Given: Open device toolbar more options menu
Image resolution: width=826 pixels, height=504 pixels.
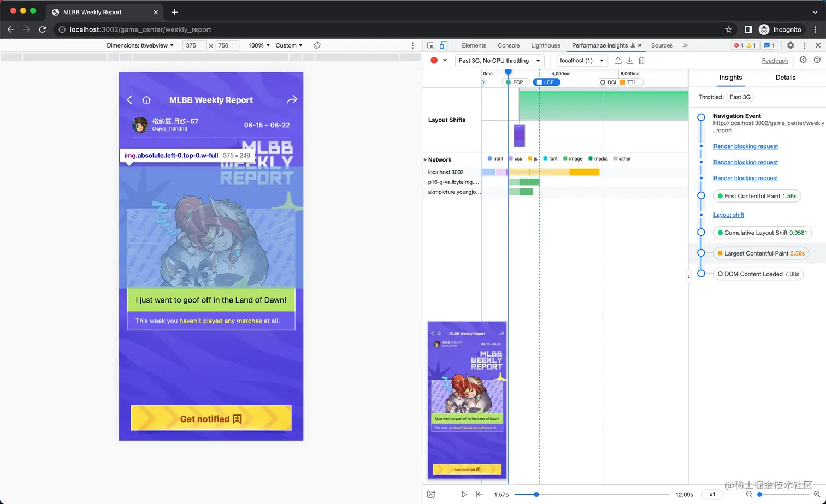Looking at the screenshot, I should click(x=412, y=45).
